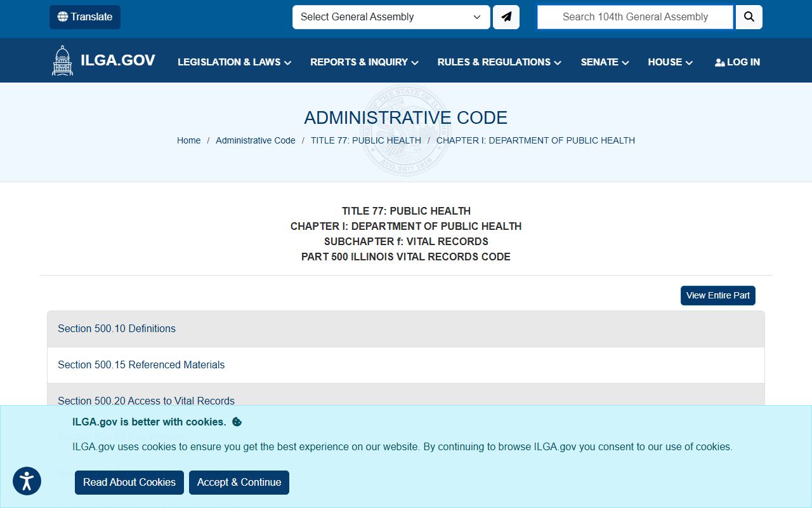812x508 pixels.
Task: Focus the Search 104th General Assembly field
Action: point(635,17)
